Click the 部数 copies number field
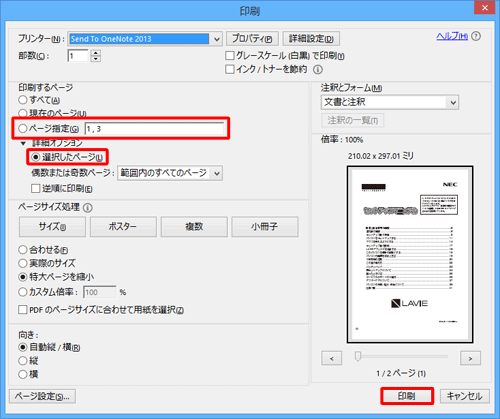Image resolution: width=500 pixels, height=419 pixels. tap(79, 56)
